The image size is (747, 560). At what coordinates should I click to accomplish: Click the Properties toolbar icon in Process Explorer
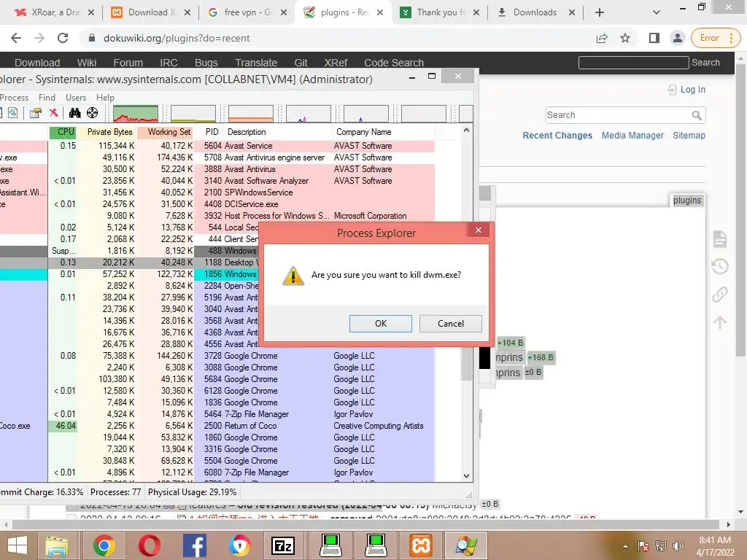35,113
